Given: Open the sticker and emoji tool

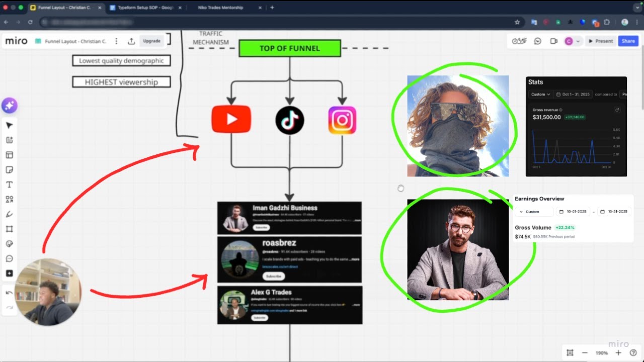Looking at the screenshot, I should (10, 244).
